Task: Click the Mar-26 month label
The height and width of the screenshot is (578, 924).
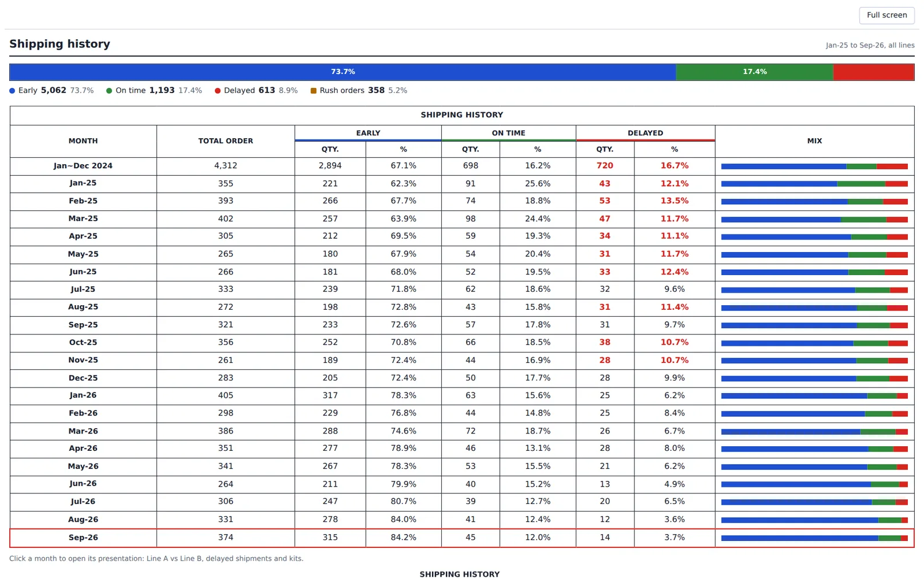Action: [83, 431]
